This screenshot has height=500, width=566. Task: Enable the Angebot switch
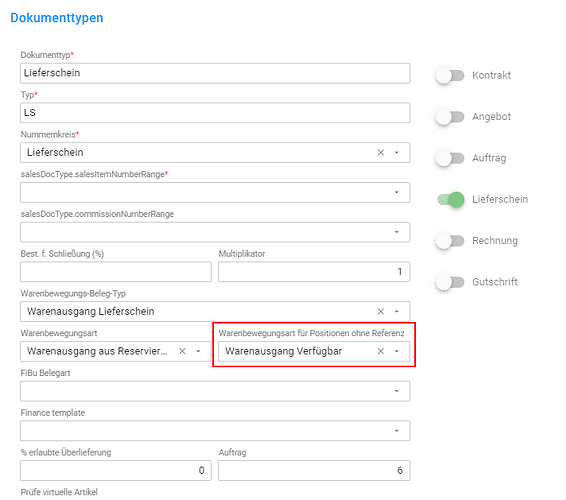pos(450,117)
